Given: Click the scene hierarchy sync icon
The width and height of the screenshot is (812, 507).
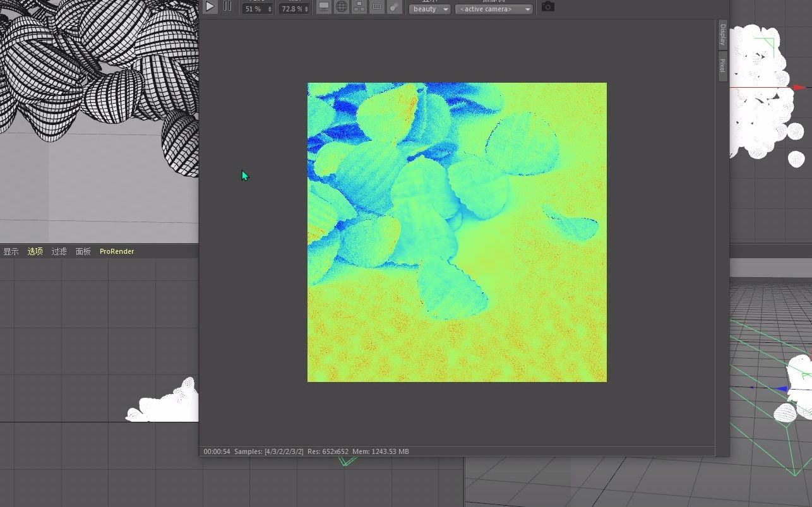Looking at the screenshot, I should [x=359, y=7].
